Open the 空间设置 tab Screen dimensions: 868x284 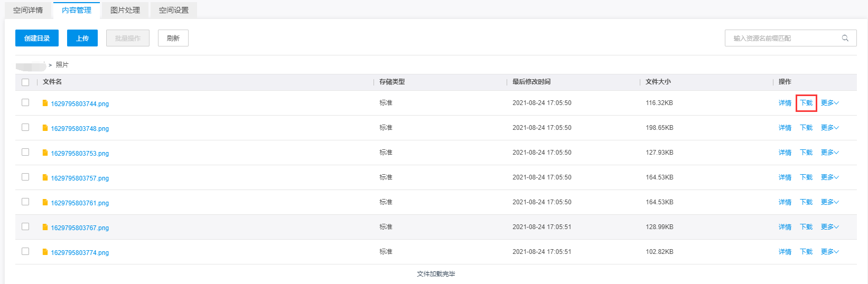point(174,10)
